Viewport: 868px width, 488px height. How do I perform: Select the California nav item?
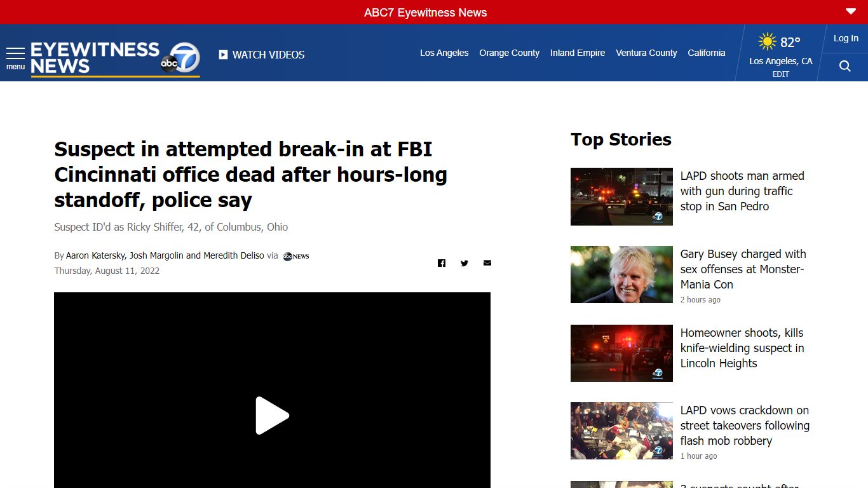[707, 53]
